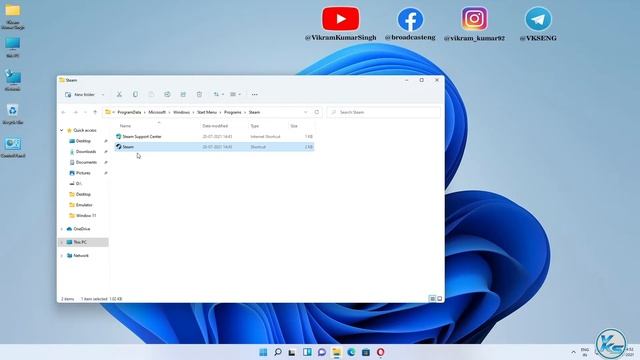
Task: Select the Recycle Bin desktop icon
Action: 13,114
